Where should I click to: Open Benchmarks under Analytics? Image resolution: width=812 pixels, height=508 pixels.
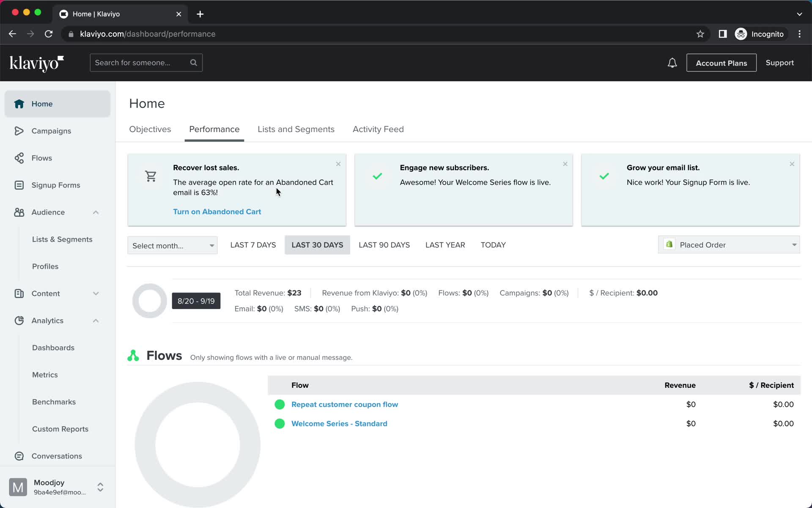[54, 402]
